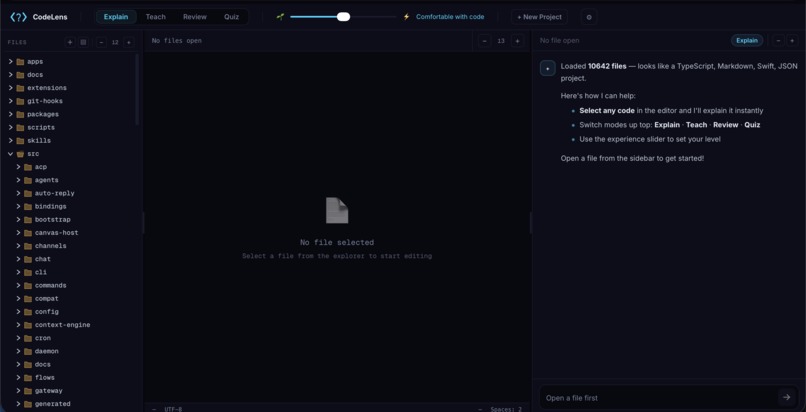Select the config folder name
The width and height of the screenshot is (806, 412).
[47, 312]
